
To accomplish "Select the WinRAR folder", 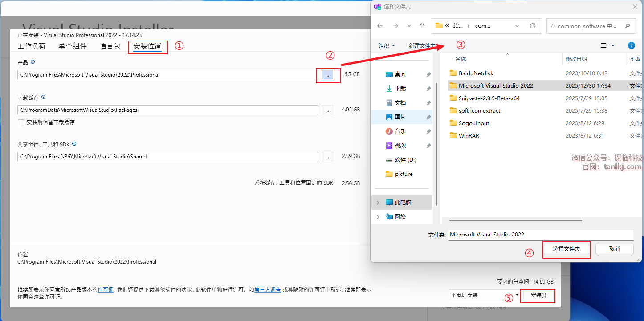I will click(469, 135).
